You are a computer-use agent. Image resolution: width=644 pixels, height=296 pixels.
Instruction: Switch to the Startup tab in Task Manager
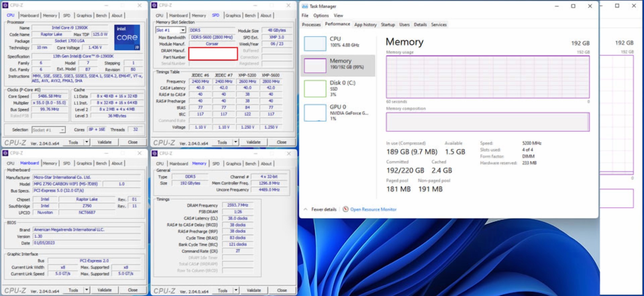388,24
